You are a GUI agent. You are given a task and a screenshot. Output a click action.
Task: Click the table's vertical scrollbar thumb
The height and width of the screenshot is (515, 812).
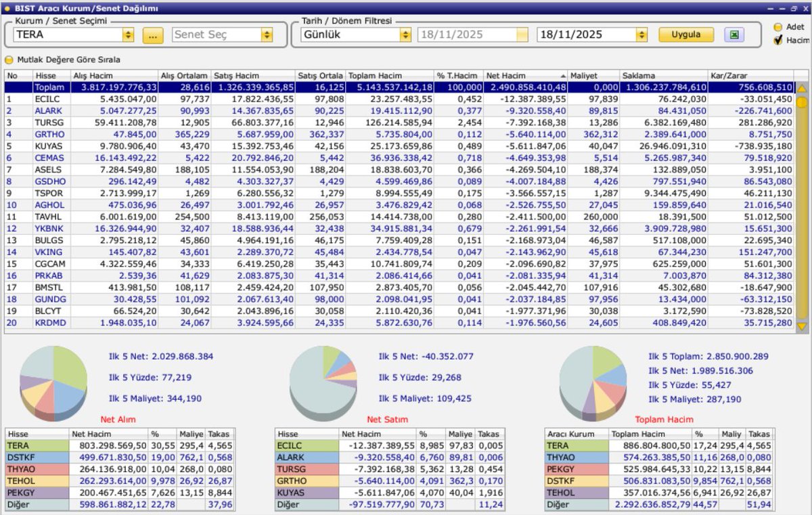click(803, 103)
